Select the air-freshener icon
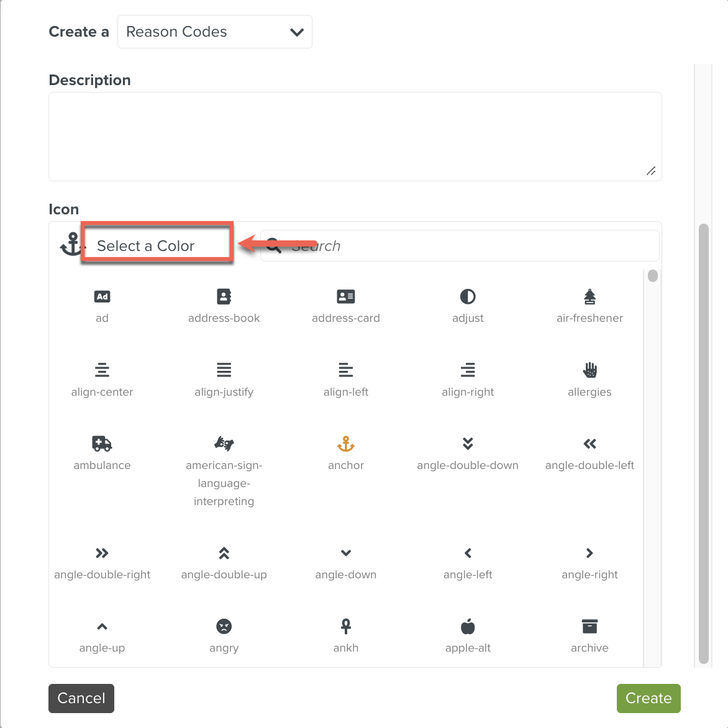 tap(589, 297)
